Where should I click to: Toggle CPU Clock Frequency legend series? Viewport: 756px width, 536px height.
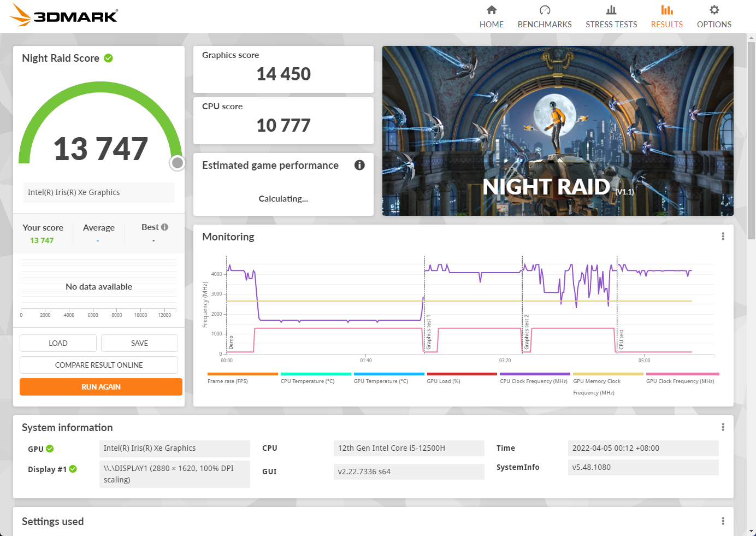point(534,381)
